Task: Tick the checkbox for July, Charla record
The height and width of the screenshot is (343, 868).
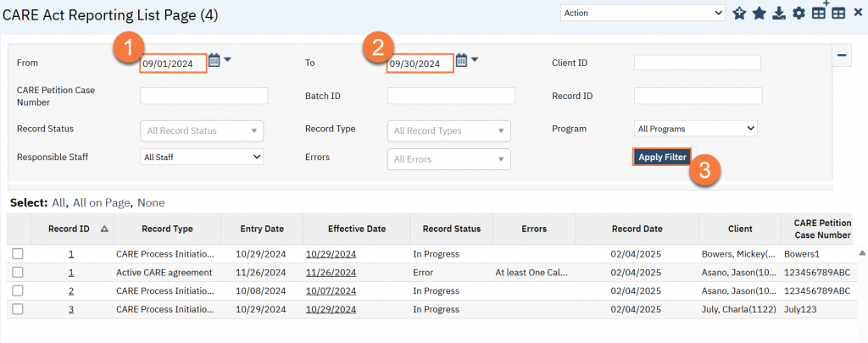Action: point(18,309)
